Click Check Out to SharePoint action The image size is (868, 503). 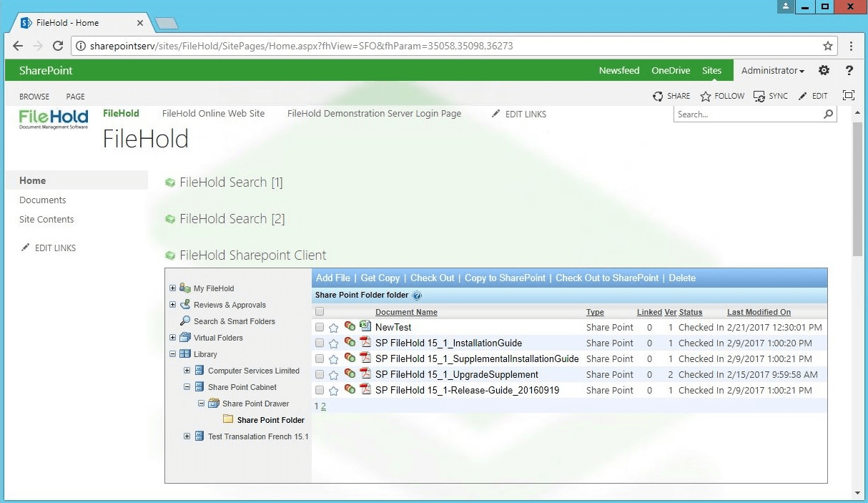[x=608, y=278]
